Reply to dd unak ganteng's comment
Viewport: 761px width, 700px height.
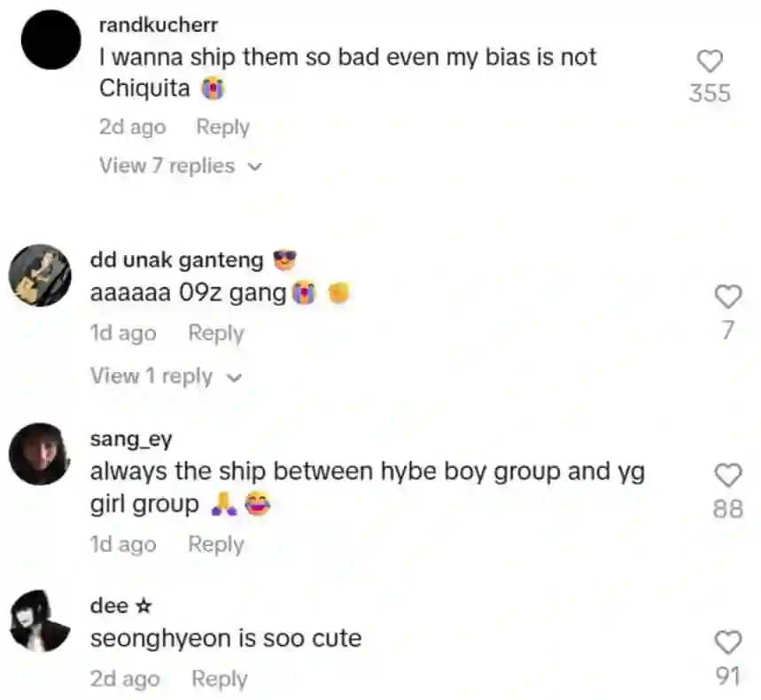pyautogui.click(x=216, y=333)
